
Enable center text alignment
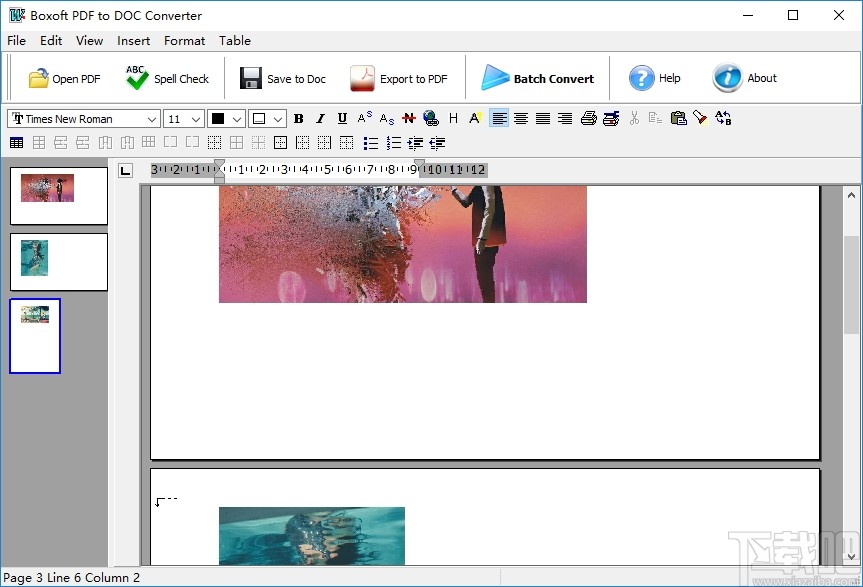520,118
